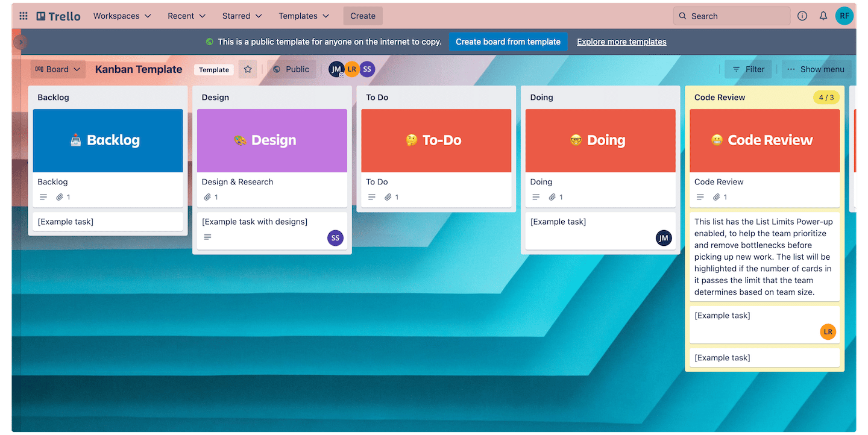
Task: Open the information icon in header
Action: point(802,16)
